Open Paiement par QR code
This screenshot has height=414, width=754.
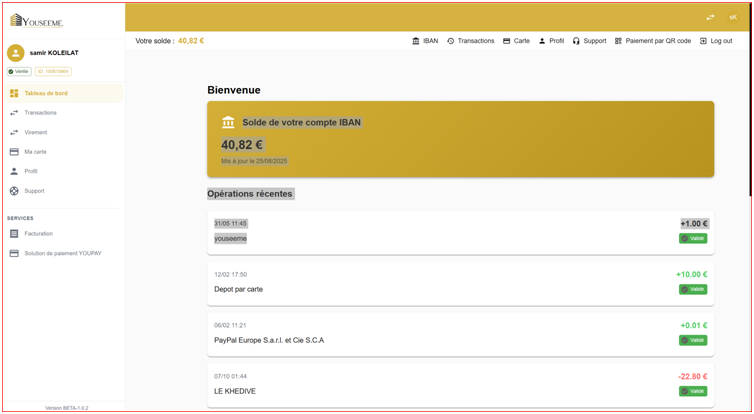click(652, 41)
